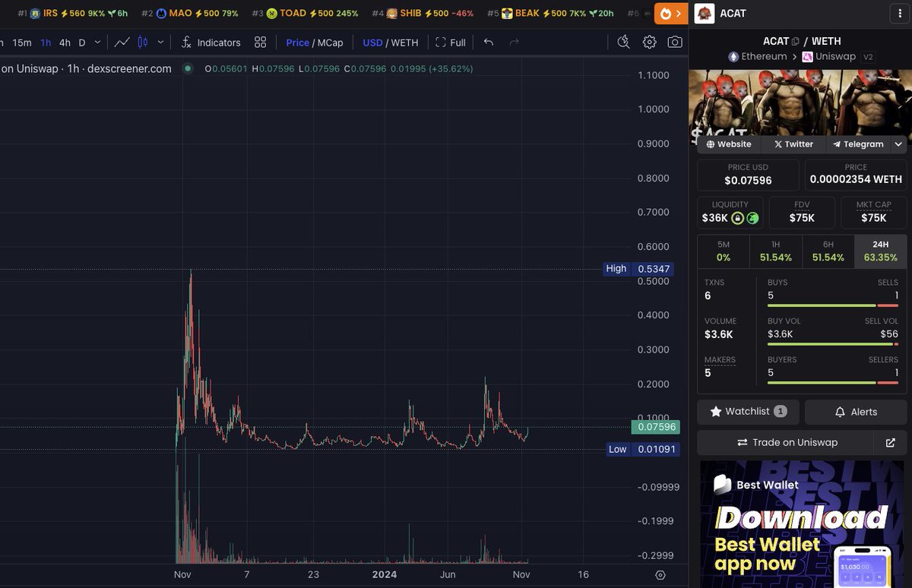
Task: Copy ACAT token address icon
Action: [x=796, y=41]
